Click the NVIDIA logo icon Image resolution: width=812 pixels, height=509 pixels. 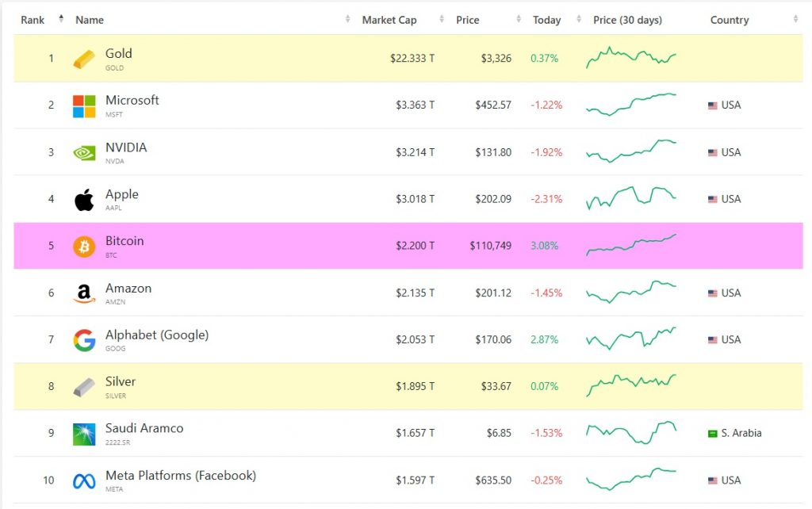(x=84, y=153)
